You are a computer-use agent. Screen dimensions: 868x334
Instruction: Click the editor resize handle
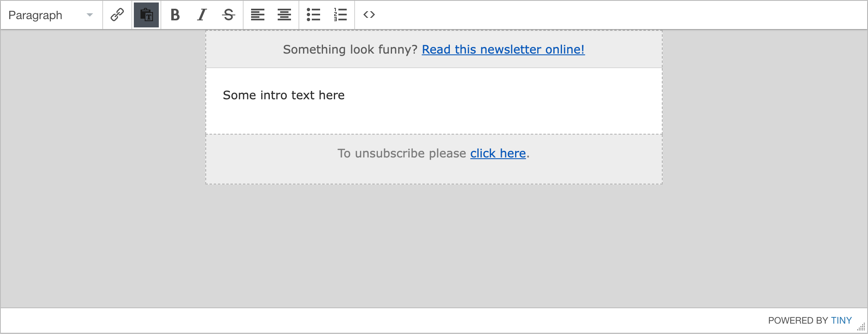(x=861, y=327)
